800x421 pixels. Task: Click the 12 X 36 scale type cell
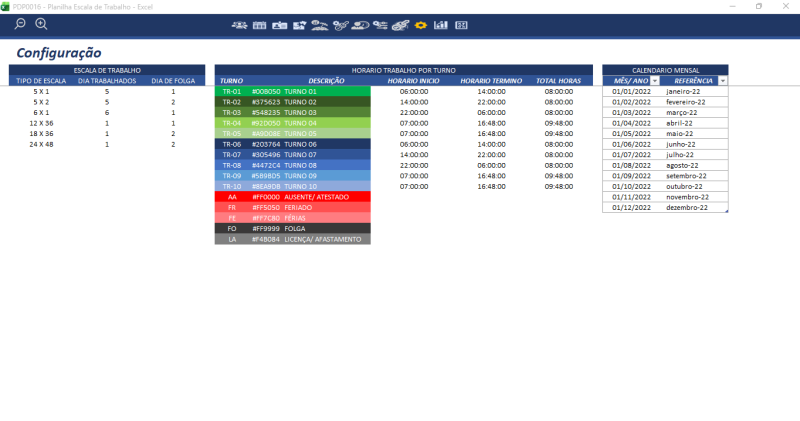point(41,123)
